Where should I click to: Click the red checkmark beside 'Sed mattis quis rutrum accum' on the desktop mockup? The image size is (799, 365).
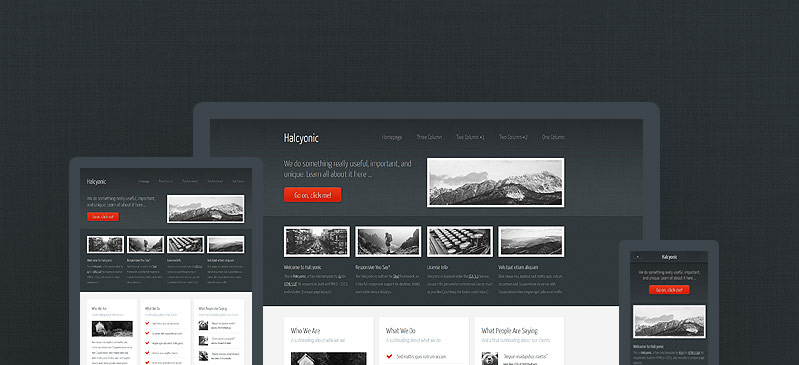pyautogui.click(x=389, y=356)
